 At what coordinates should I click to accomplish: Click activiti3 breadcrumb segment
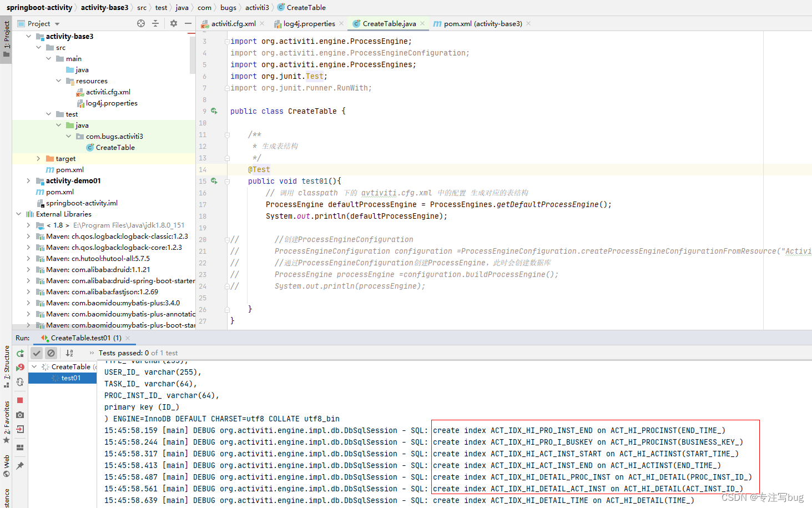[x=257, y=7]
